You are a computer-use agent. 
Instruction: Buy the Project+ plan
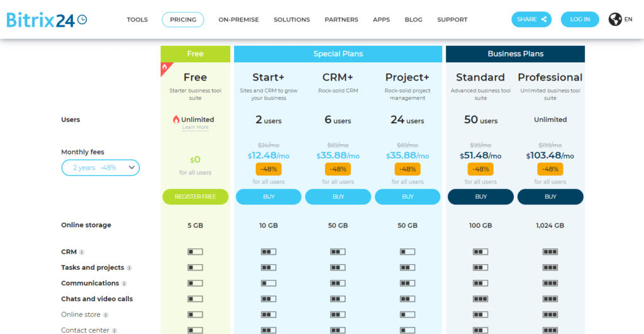(408, 197)
